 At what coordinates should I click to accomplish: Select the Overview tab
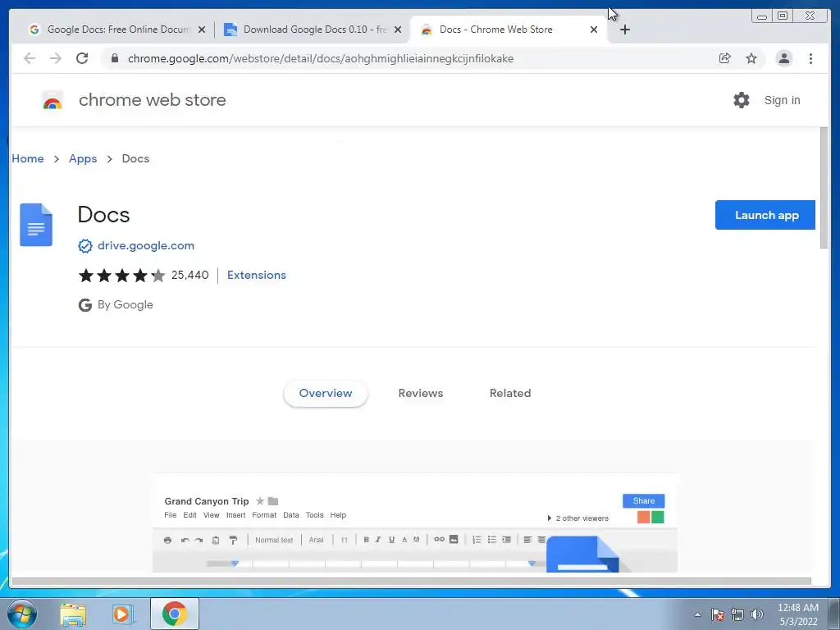(326, 394)
